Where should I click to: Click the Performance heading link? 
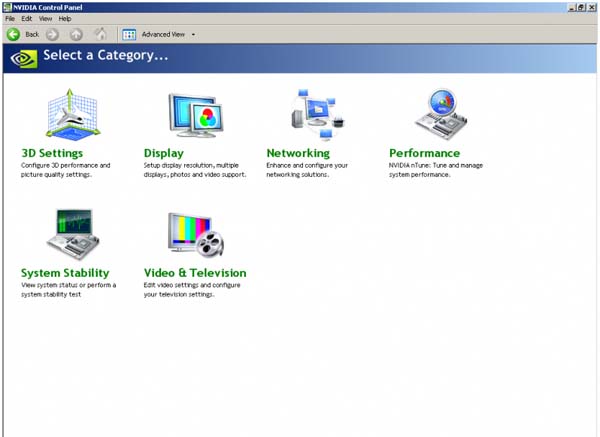424,153
